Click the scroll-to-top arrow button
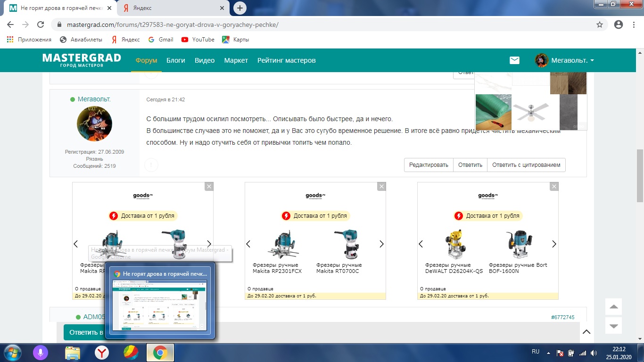The width and height of the screenshot is (644, 362). tap(613, 307)
